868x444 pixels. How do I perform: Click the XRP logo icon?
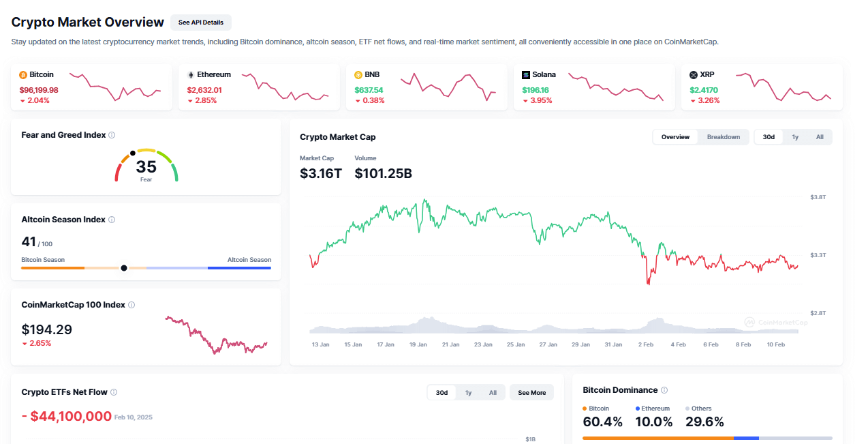click(x=693, y=74)
